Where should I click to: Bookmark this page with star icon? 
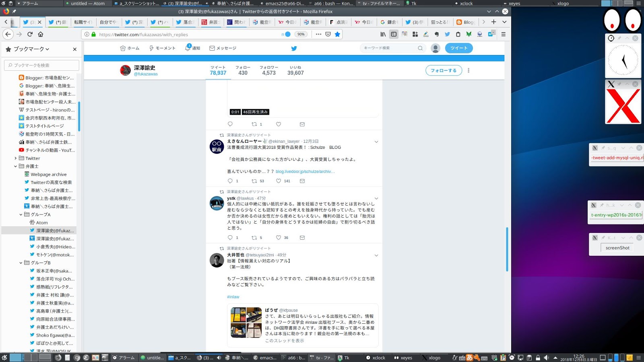(x=337, y=34)
